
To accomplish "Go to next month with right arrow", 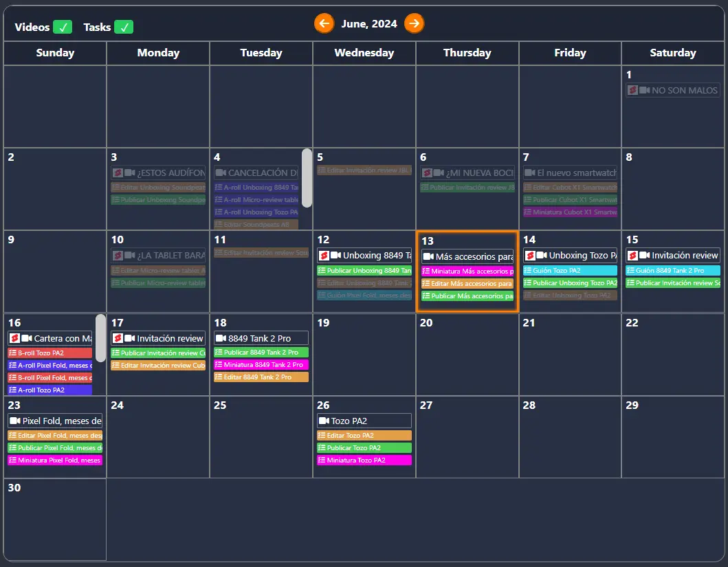I will (413, 23).
